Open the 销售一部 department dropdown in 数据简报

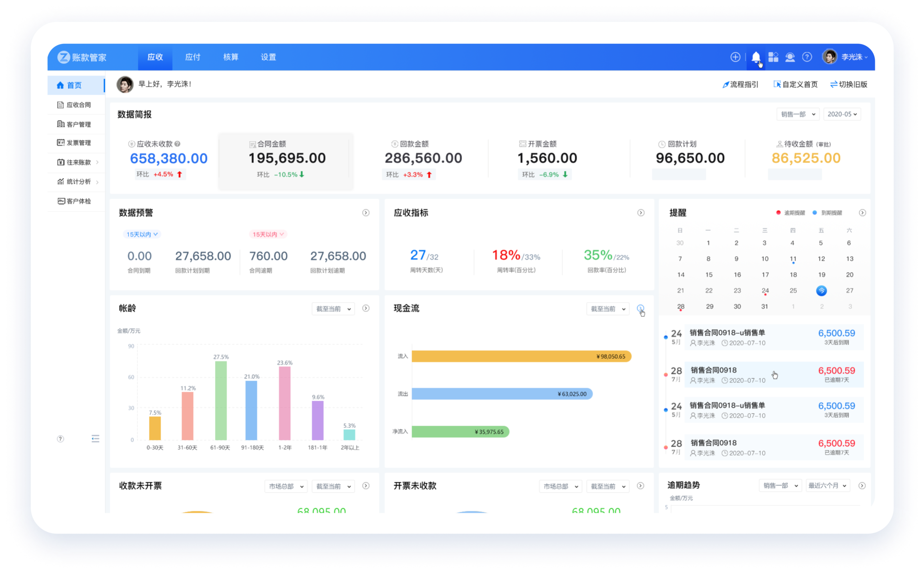click(797, 114)
